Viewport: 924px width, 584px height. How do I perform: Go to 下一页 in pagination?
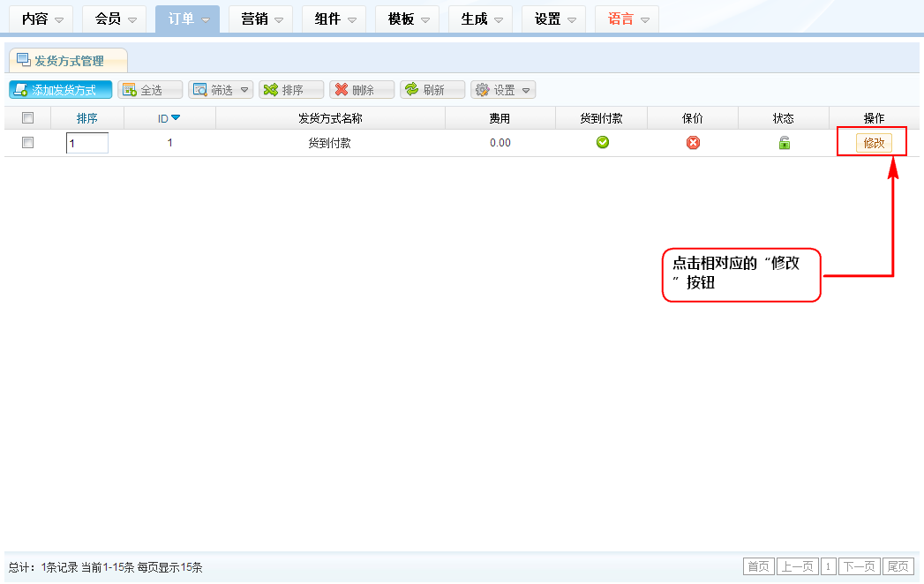tap(859, 566)
